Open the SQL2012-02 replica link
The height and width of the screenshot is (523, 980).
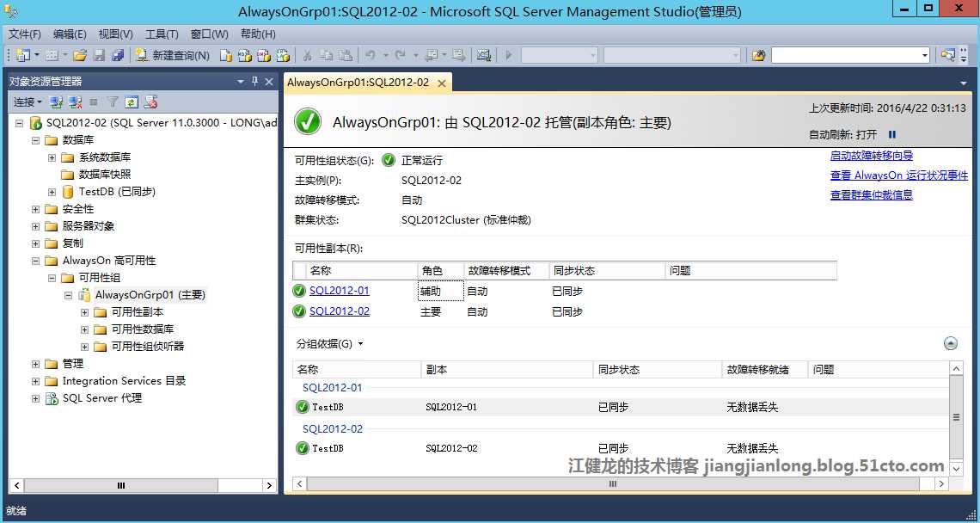(x=340, y=311)
